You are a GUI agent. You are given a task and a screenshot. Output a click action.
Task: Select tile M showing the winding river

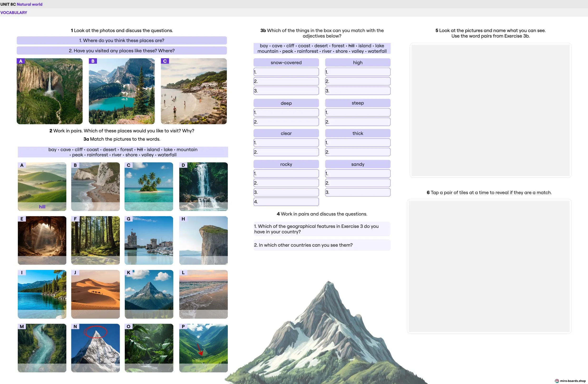tap(42, 348)
